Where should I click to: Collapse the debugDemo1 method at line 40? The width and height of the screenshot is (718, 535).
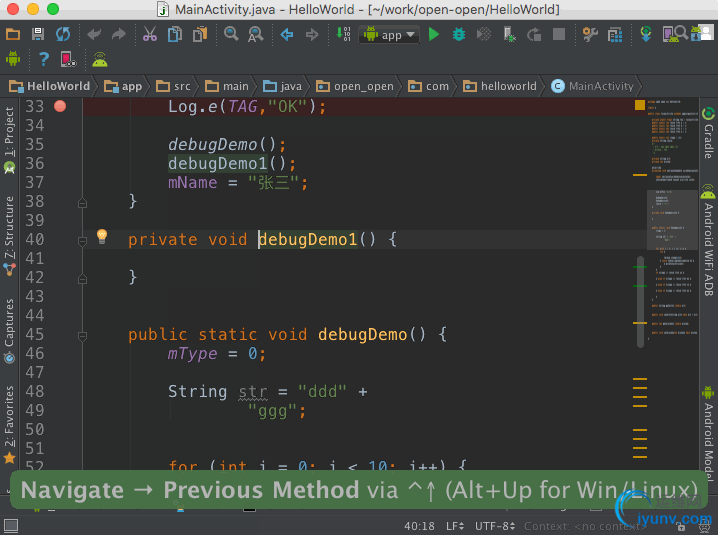click(x=82, y=241)
